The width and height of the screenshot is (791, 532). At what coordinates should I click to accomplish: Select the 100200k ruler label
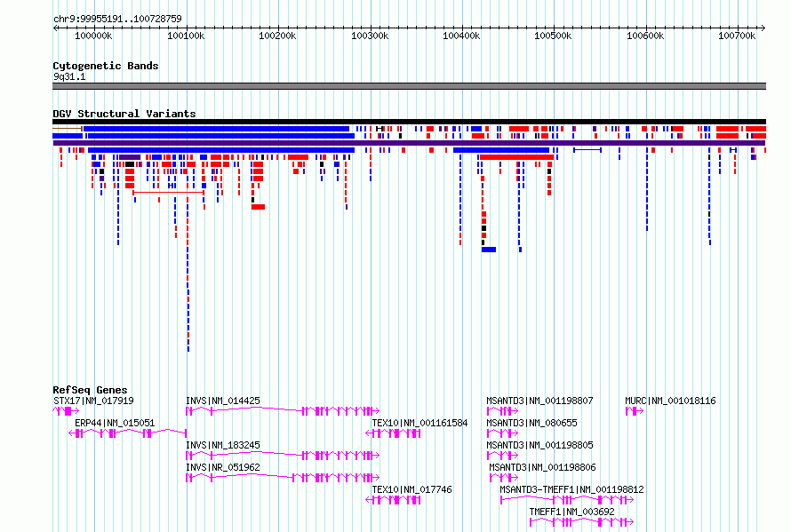pos(277,36)
